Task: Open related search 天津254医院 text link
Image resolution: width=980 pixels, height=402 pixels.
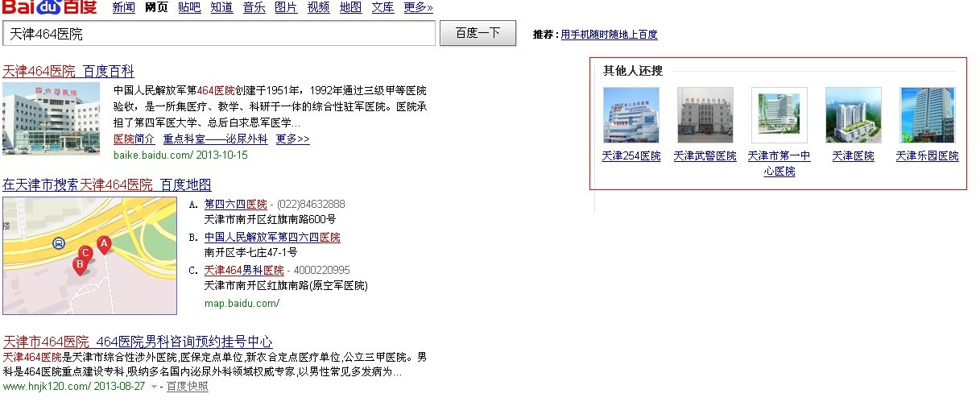Action: 631,156
